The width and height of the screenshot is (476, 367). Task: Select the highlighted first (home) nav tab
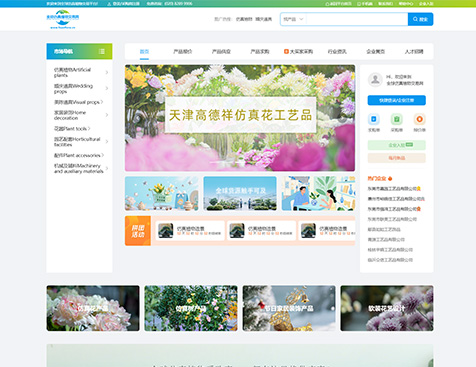coord(144,51)
